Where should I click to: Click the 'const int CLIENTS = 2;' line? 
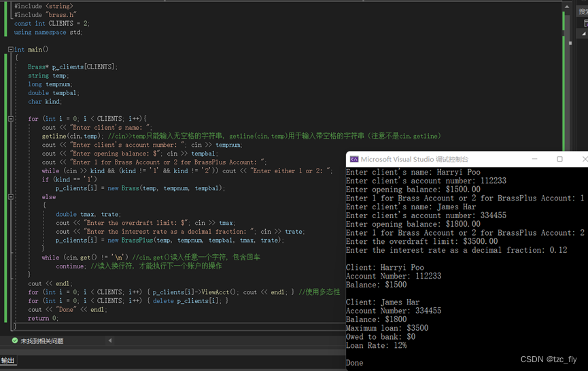(x=52, y=24)
